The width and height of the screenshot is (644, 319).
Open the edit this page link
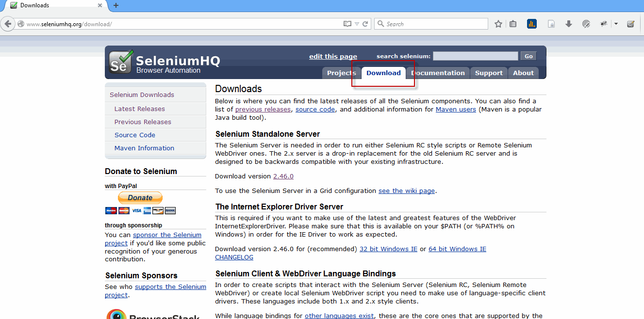pos(333,57)
